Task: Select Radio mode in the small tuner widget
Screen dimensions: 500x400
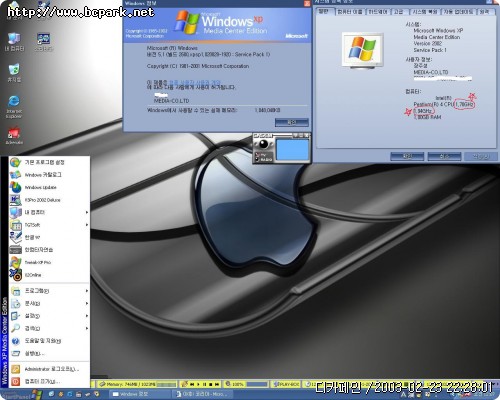Action: pyautogui.click(x=263, y=160)
